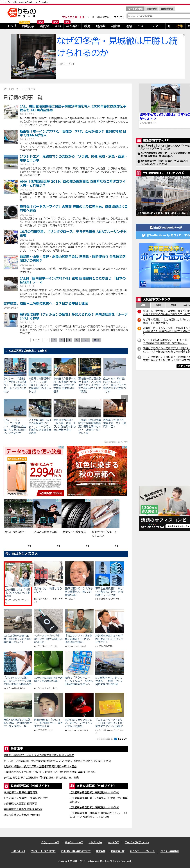The image size is (190, 868).
Task: Open the 吉祥航空 成田－上海線 article headline
Action: click(46, 303)
